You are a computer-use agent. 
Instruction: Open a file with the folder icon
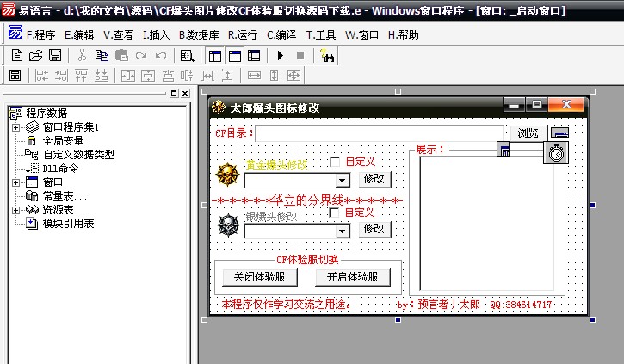(x=36, y=55)
